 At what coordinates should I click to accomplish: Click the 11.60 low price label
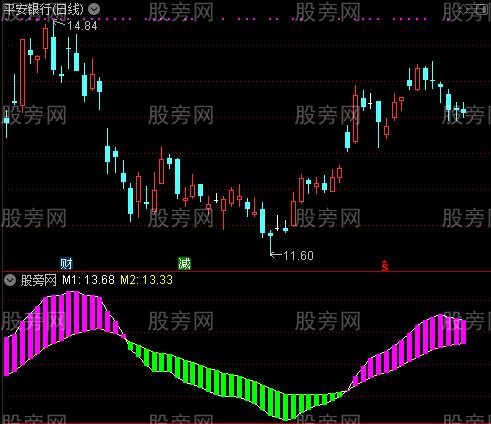coord(298,256)
